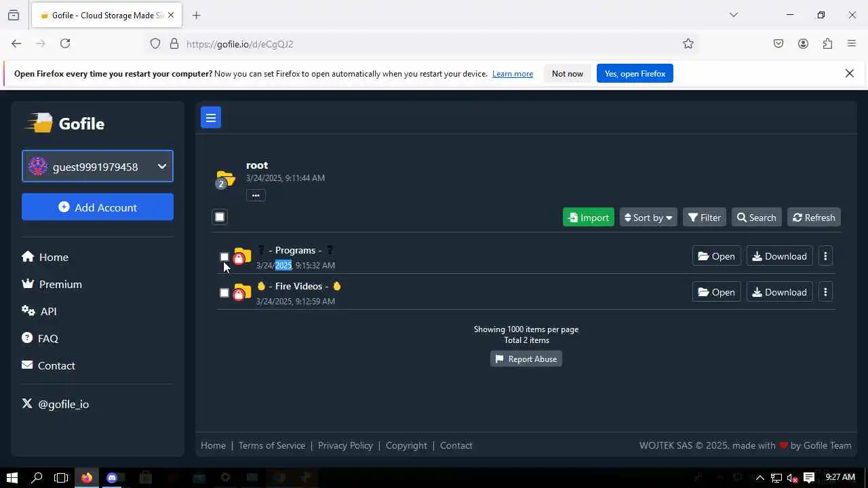Click the Import button
The image size is (868, 488).
(589, 217)
